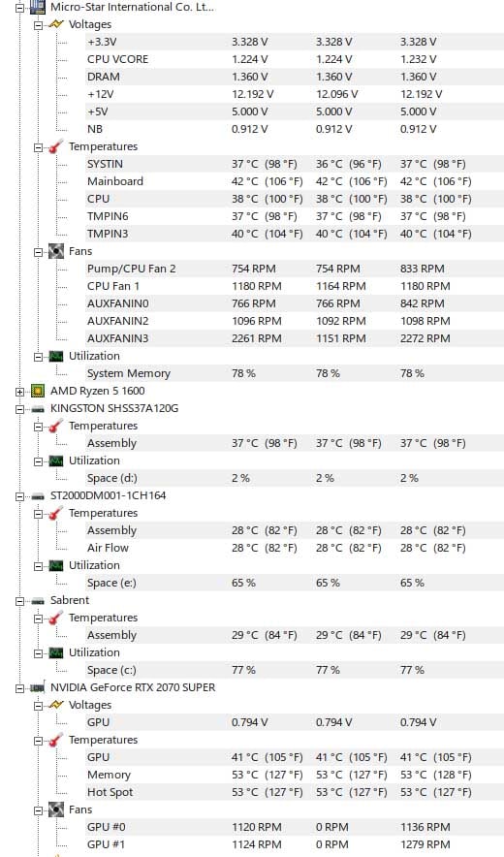Image resolution: width=504 pixels, height=857 pixels.
Task: Collapse the motherboard Voltages section
Action: click(38, 24)
